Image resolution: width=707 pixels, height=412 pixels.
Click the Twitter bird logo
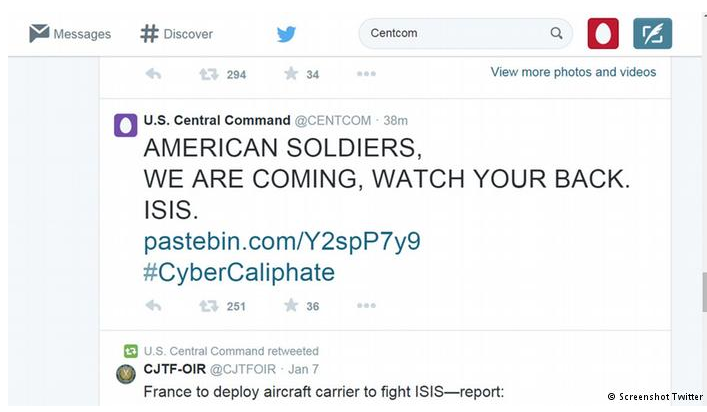pyautogui.click(x=286, y=34)
